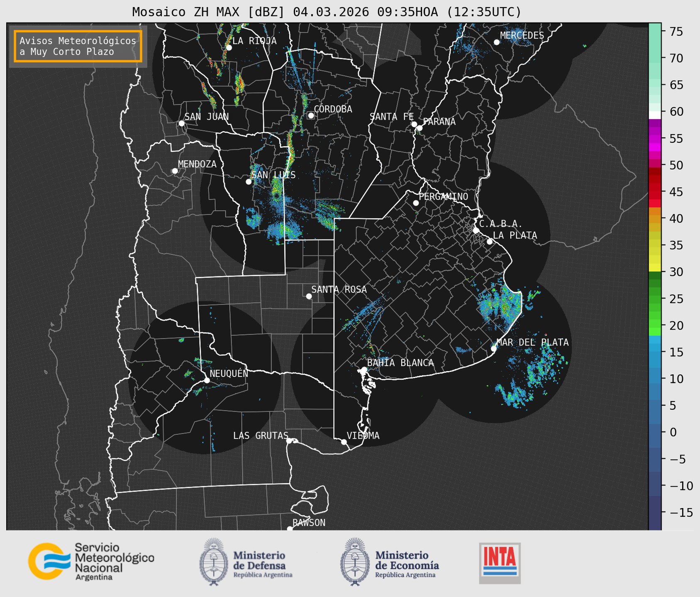Click the Bahía Blanca marker dot
The height and width of the screenshot is (597, 700).
click(364, 369)
